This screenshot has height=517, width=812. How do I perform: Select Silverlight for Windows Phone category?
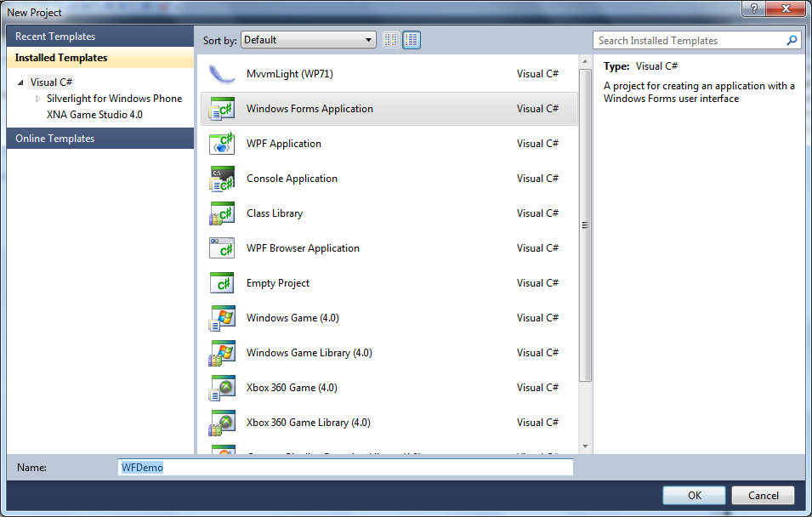pos(115,99)
